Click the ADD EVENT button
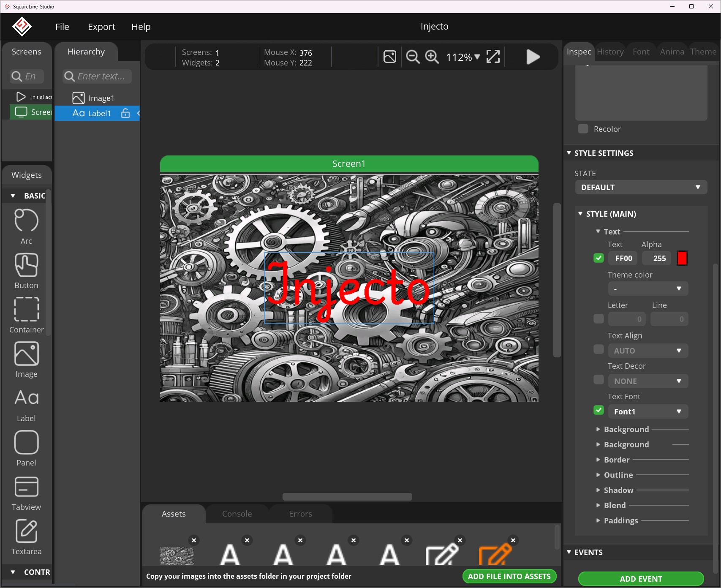Viewport: 721px width, 588px height. click(641, 579)
